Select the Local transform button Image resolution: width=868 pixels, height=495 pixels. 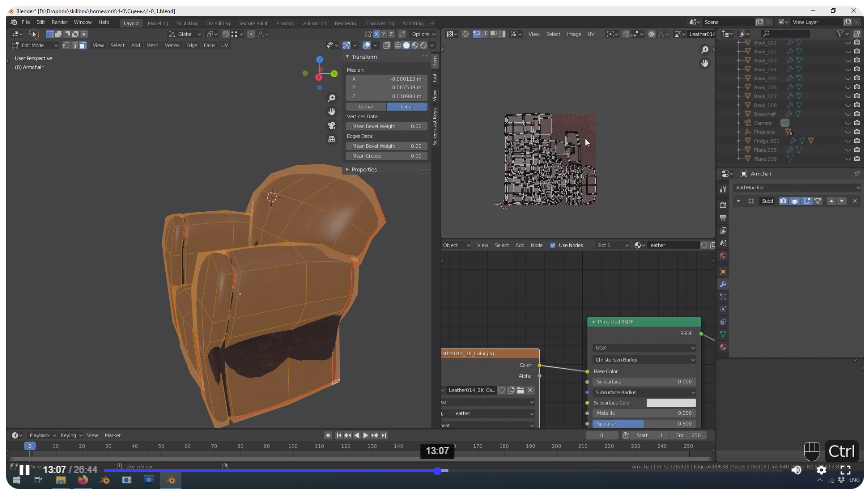tap(406, 106)
